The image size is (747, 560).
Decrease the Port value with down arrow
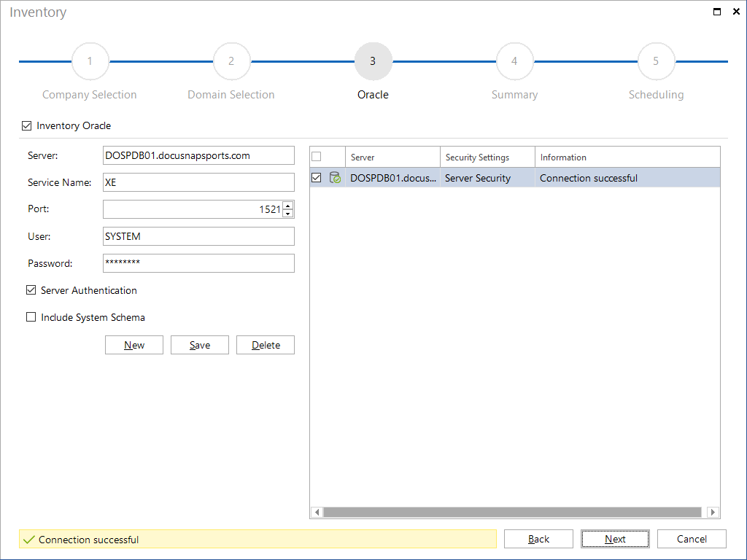pos(287,214)
